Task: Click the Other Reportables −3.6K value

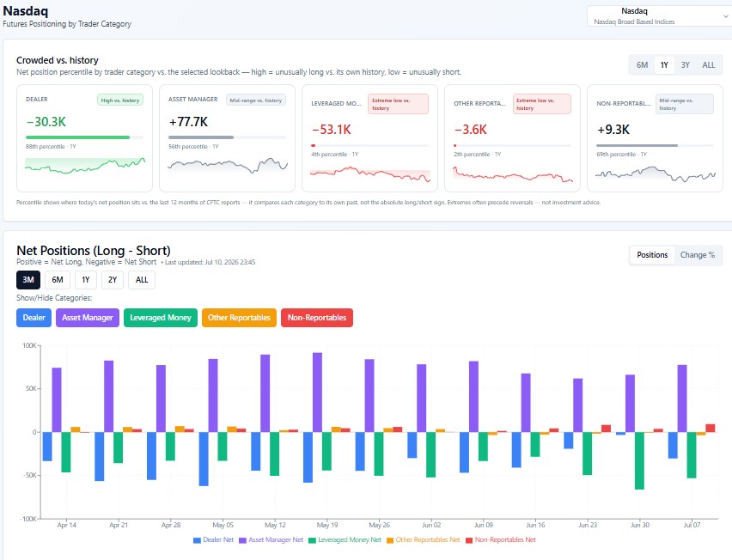Action: pyautogui.click(x=471, y=130)
